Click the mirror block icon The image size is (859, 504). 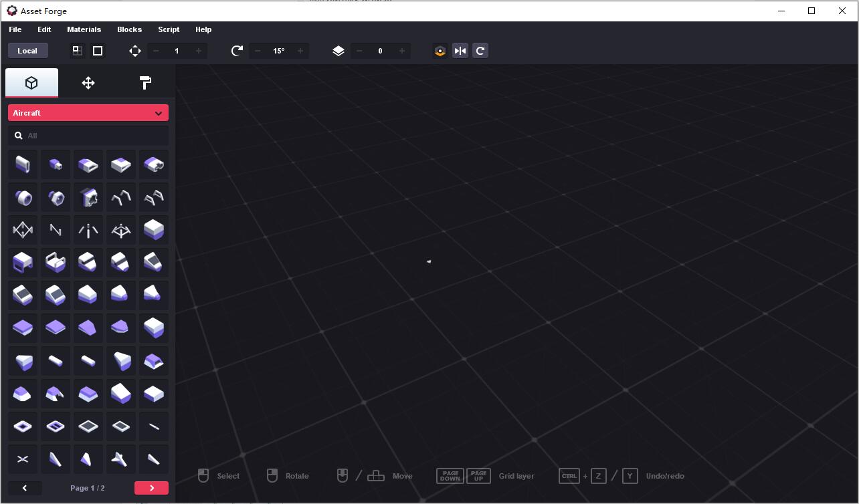pos(460,50)
